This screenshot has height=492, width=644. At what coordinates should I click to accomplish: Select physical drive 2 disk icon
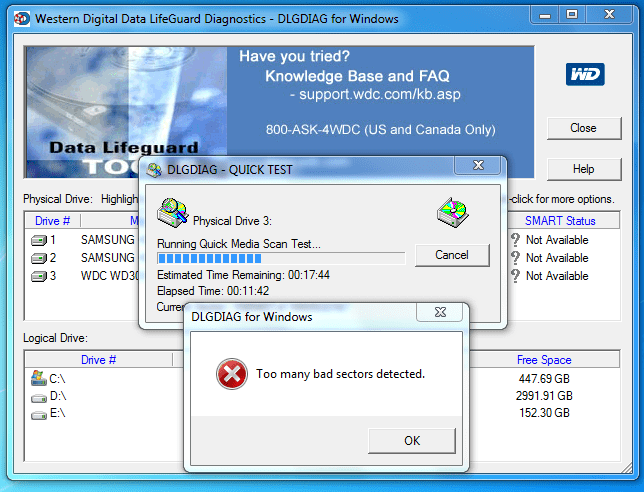(39, 258)
